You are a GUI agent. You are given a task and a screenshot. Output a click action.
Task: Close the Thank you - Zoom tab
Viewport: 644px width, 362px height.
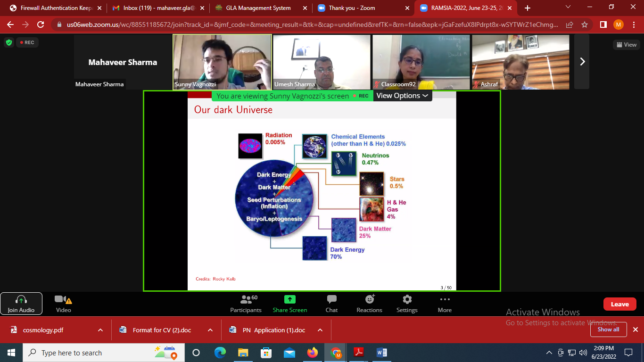[406, 8]
